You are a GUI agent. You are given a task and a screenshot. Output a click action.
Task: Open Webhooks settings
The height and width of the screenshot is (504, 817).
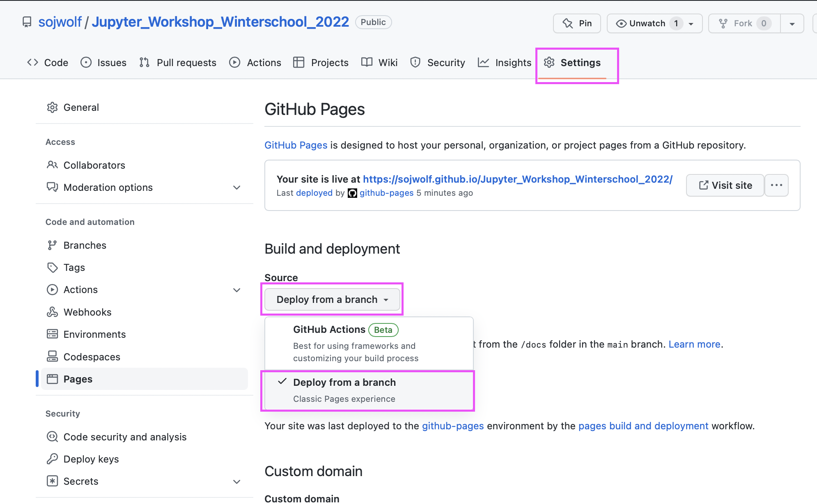(x=145, y=312)
